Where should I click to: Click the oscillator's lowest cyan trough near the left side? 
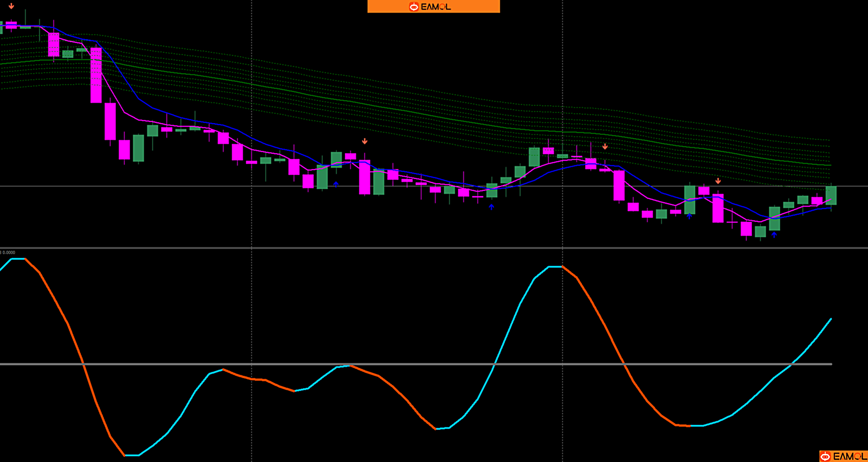coord(132,455)
